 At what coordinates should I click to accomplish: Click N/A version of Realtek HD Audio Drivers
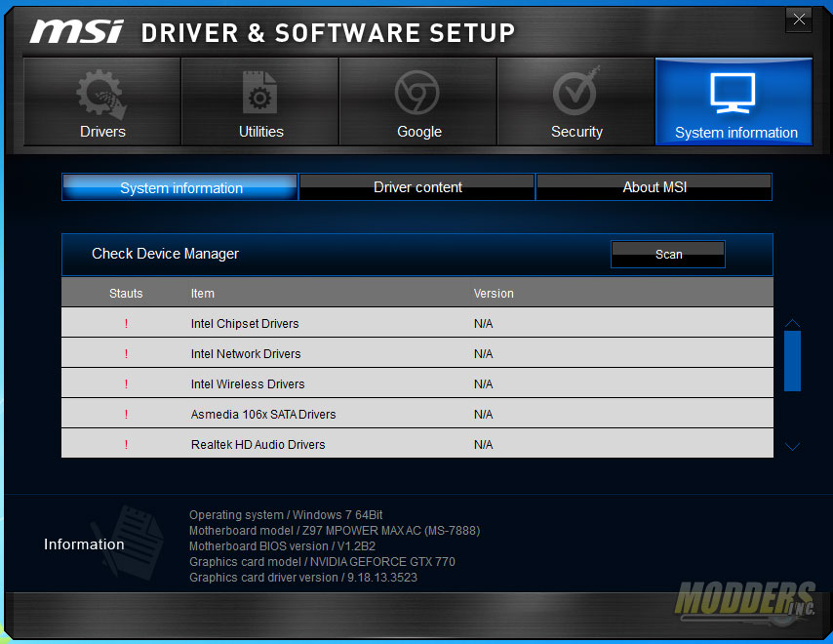coord(484,445)
